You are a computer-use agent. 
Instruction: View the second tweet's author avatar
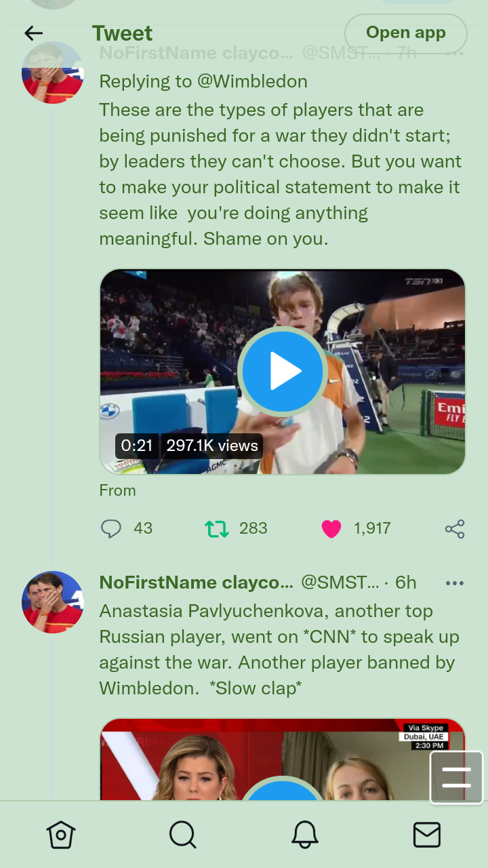[x=53, y=602]
